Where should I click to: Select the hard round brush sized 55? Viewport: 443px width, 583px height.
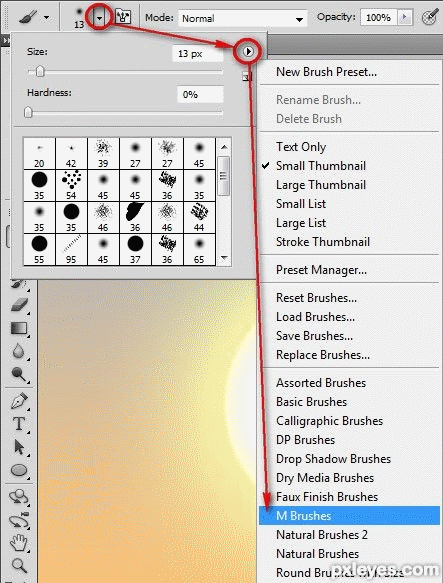(x=39, y=249)
